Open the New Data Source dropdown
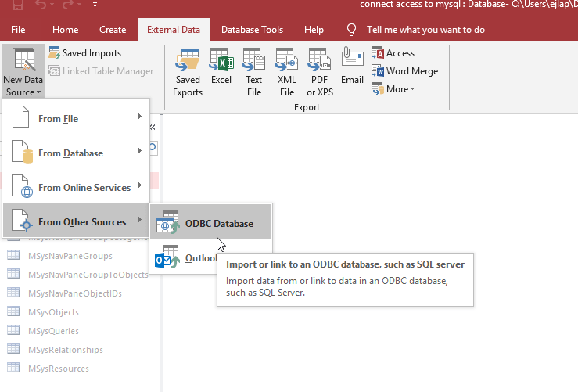Image resolution: width=578 pixels, height=392 pixels. 23,71
